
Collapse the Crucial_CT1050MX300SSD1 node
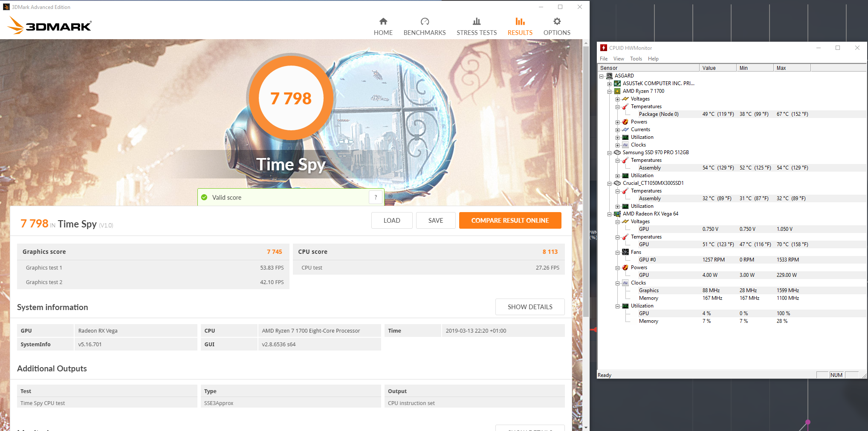coord(610,184)
